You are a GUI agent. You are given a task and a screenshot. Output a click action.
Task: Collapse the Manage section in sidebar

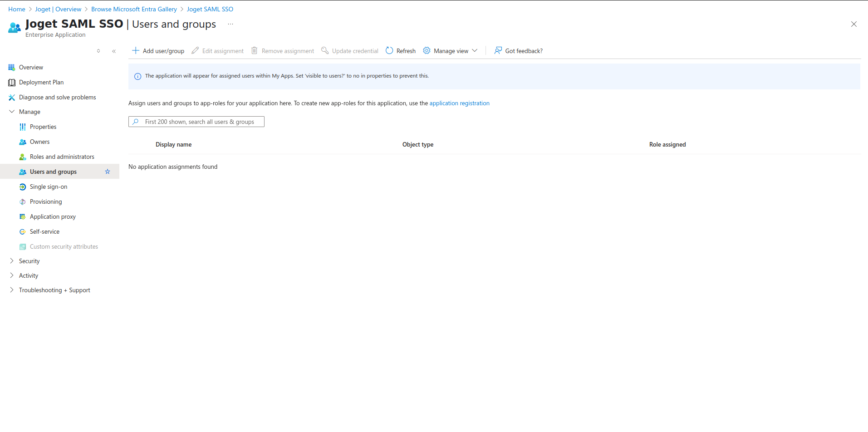click(x=12, y=112)
